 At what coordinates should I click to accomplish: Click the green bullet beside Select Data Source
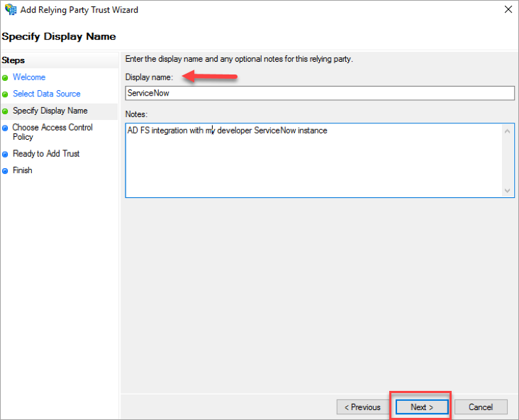click(6, 94)
